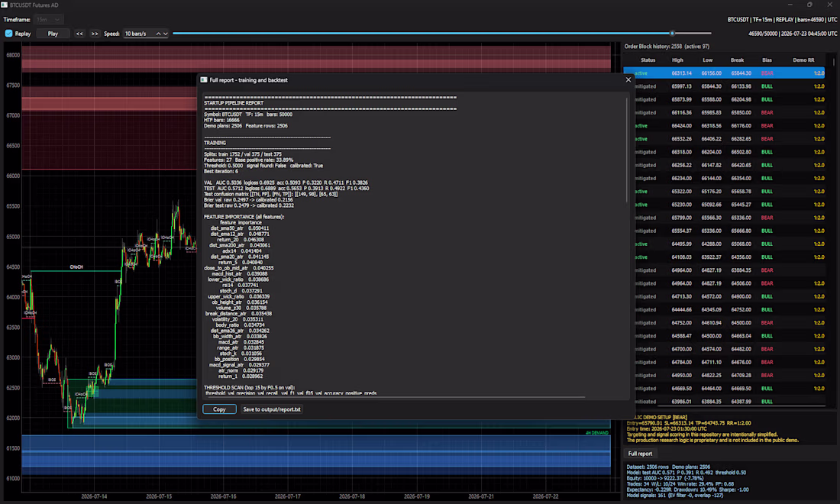Sort order blocks by Status column header
The image size is (840, 504).
coord(648,60)
